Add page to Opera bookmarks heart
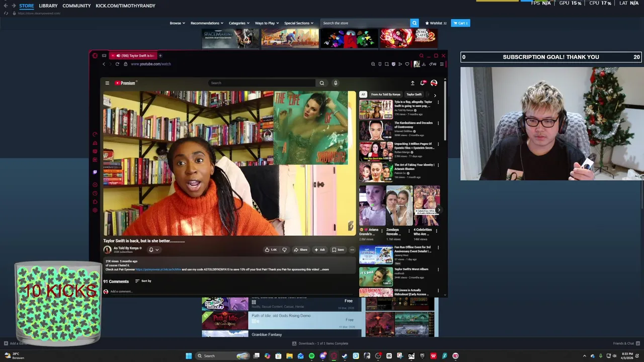This screenshot has width=644, height=362. click(407, 64)
